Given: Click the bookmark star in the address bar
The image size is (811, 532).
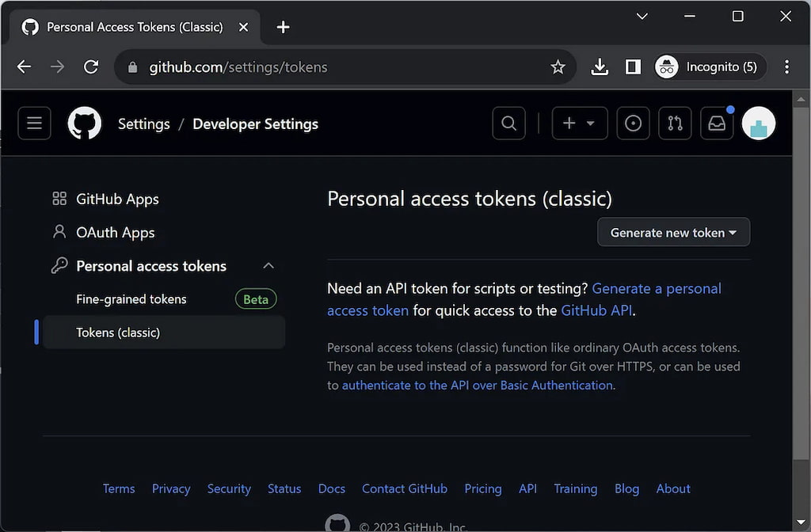Looking at the screenshot, I should [x=558, y=66].
